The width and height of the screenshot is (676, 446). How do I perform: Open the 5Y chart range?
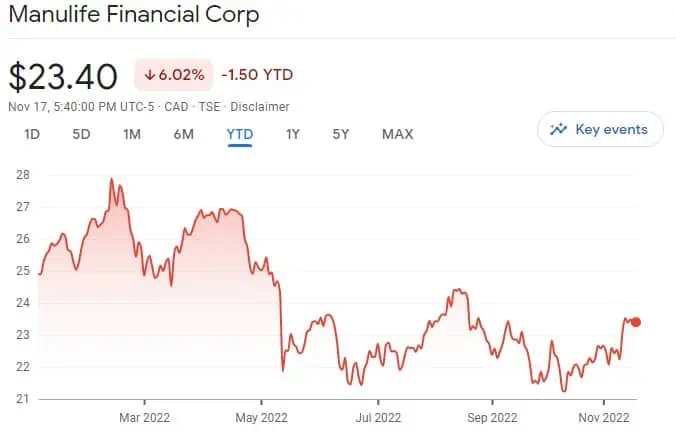tap(341, 134)
